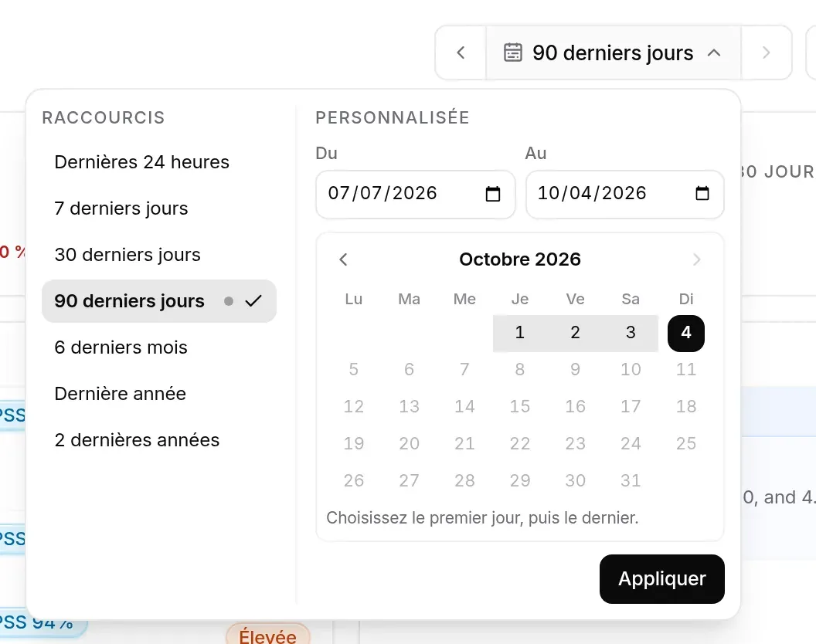816x644 pixels.
Task: Open date picker icon in Du field
Action: click(493, 194)
